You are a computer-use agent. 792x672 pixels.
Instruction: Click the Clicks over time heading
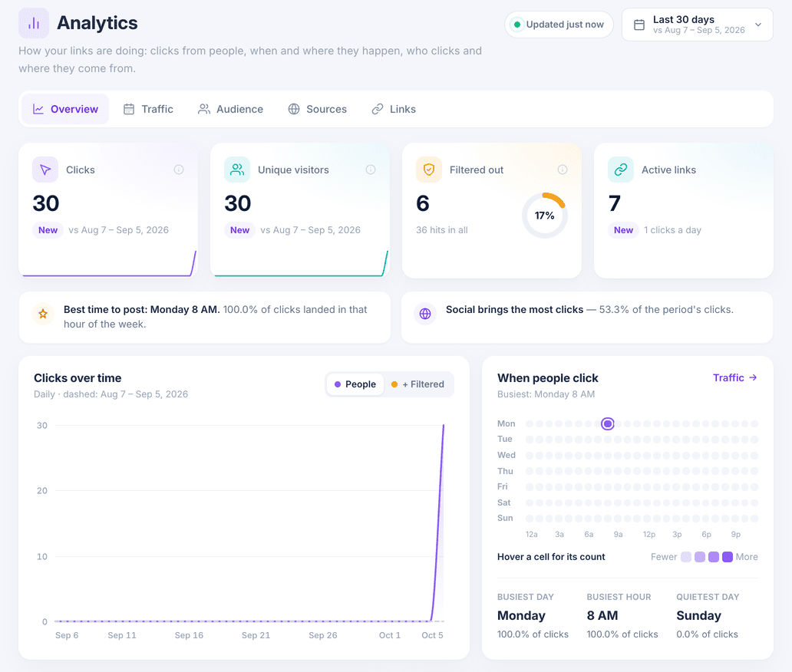pyautogui.click(x=78, y=378)
